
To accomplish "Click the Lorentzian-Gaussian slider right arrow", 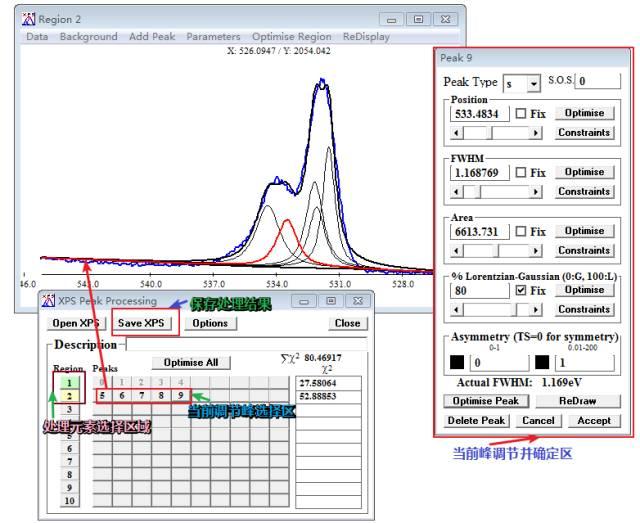I will [536, 309].
